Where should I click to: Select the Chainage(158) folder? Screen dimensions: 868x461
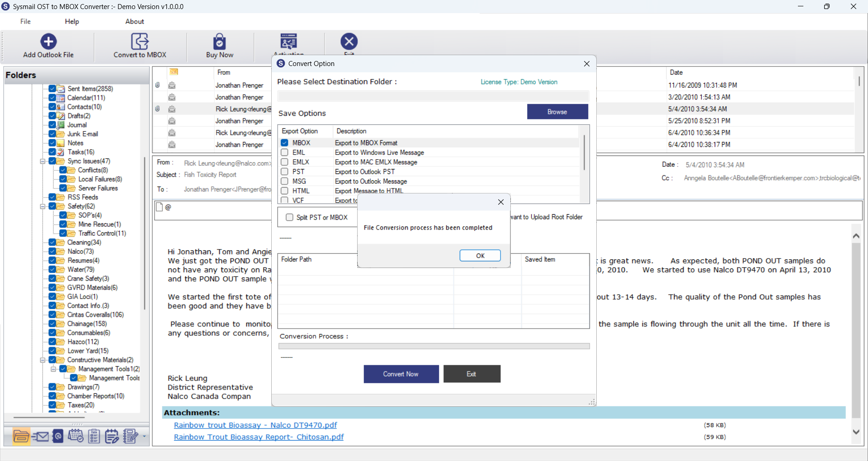[87, 324]
